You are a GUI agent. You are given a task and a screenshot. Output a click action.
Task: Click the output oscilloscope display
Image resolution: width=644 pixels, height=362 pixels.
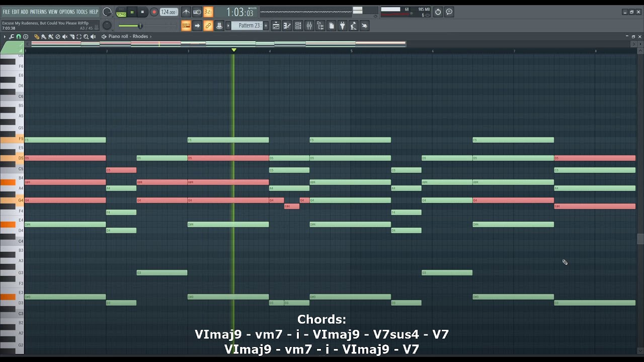306,12
